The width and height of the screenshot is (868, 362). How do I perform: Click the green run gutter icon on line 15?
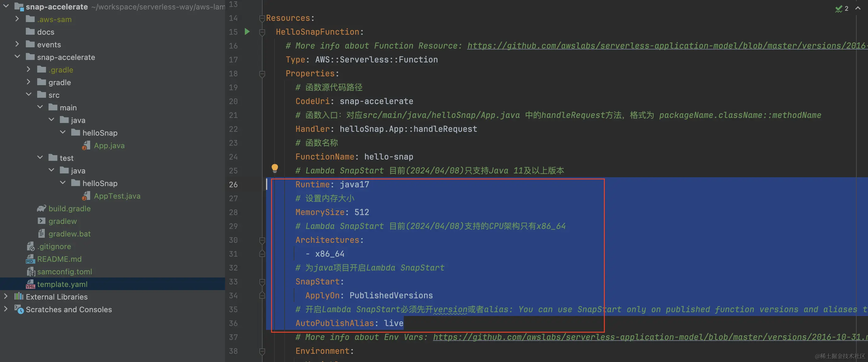(x=247, y=32)
